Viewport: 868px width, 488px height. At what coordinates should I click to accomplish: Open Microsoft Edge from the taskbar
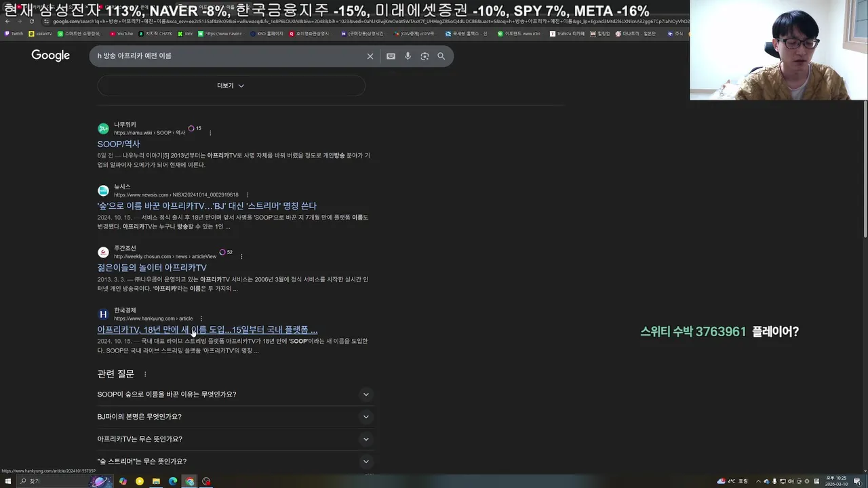[173, 481]
